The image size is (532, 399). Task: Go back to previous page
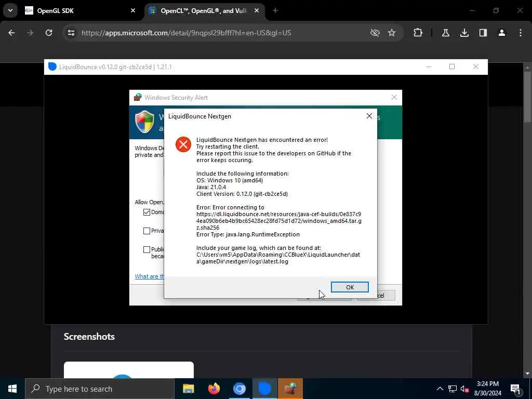tap(11, 33)
